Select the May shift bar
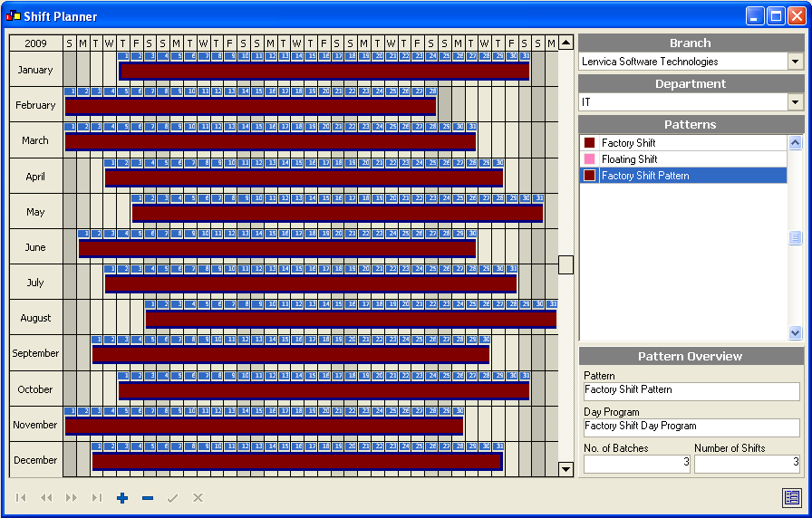This screenshot has width=812, height=518. click(x=338, y=213)
